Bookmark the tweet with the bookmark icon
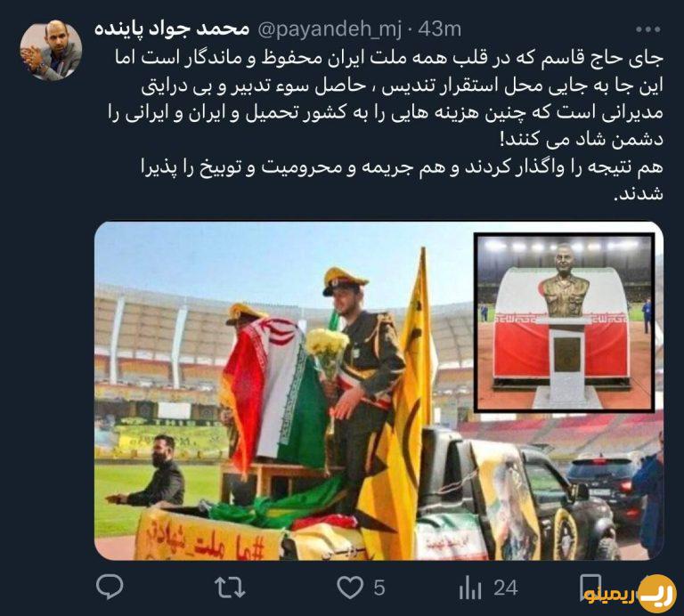The image size is (684, 616). (590, 587)
